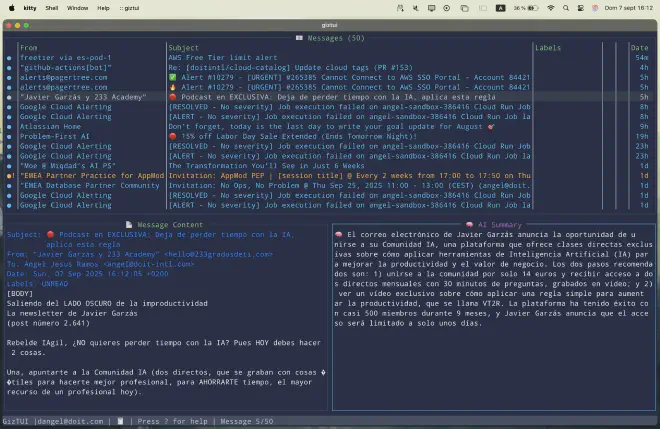The height and width of the screenshot is (429, 660).
Task: Click the '54m' date cell
Action: tap(642, 58)
